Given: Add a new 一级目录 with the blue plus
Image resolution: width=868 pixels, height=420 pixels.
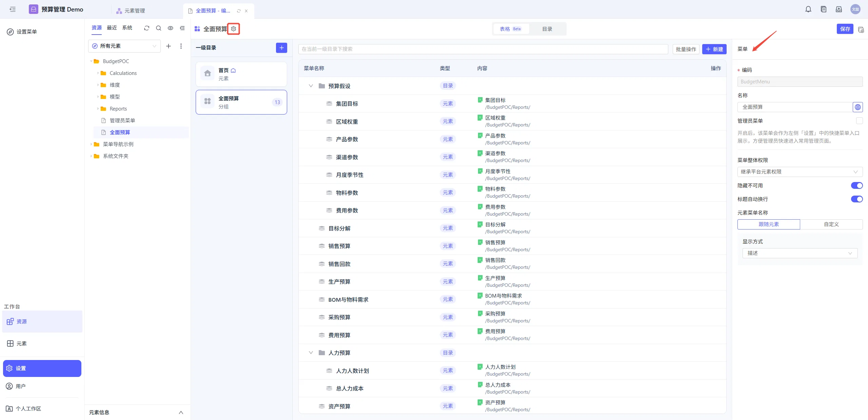Looking at the screenshot, I should pos(281,48).
